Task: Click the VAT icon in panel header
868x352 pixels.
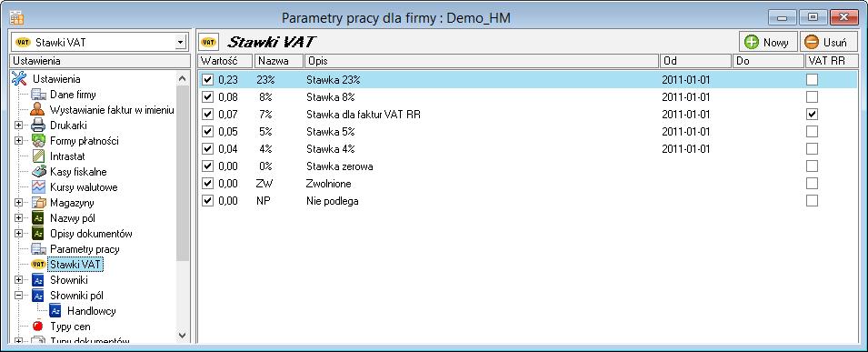Action: (209, 42)
